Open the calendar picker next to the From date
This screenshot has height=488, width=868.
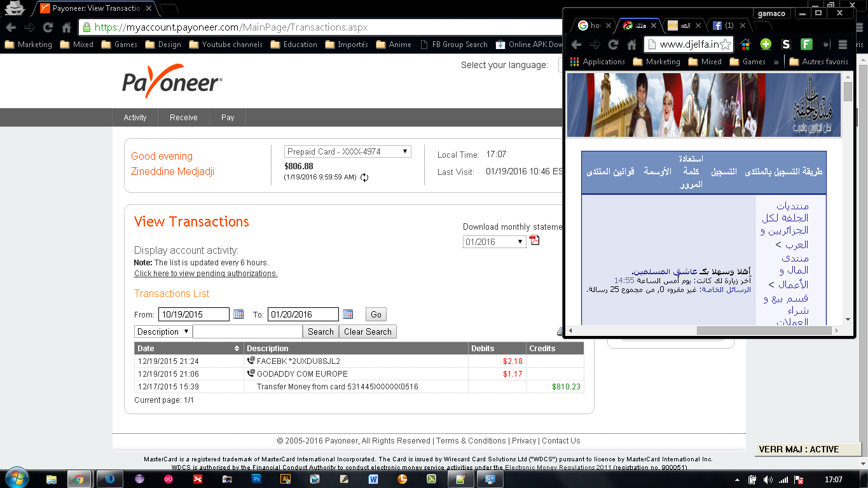coord(238,314)
